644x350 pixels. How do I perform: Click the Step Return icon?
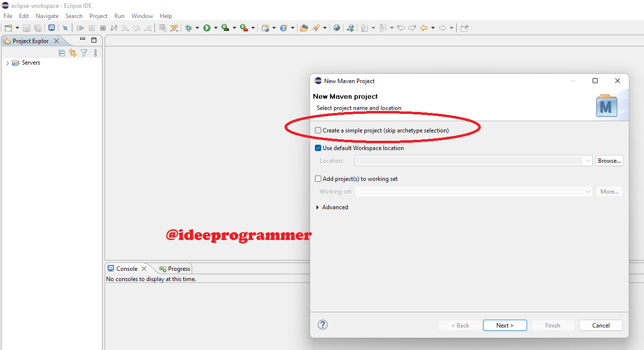pos(148,28)
